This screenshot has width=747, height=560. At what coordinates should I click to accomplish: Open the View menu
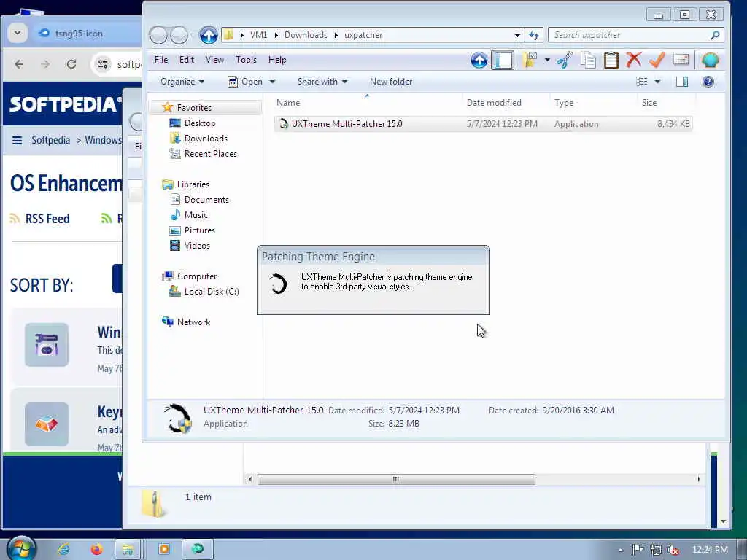214,60
